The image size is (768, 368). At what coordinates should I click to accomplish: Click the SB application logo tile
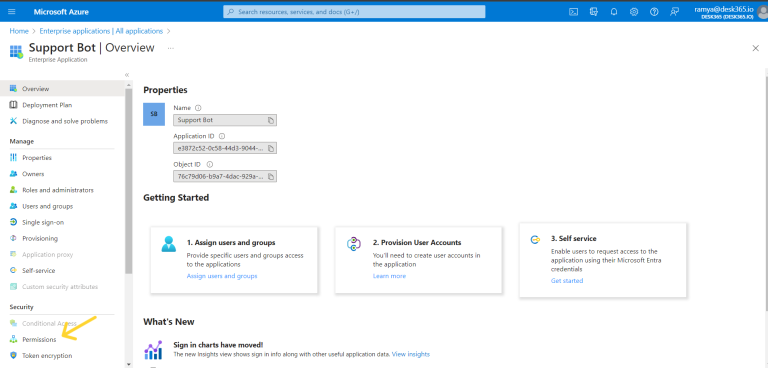tap(154, 114)
